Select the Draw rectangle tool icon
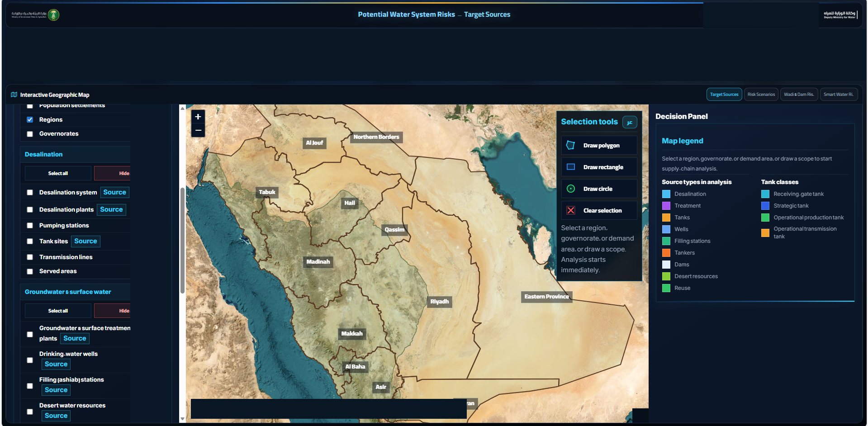This screenshot has height=426, width=868. (571, 167)
